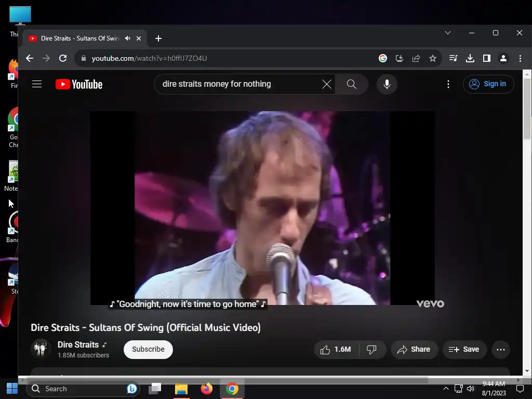Show hidden system tray icons

click(446, 389)
